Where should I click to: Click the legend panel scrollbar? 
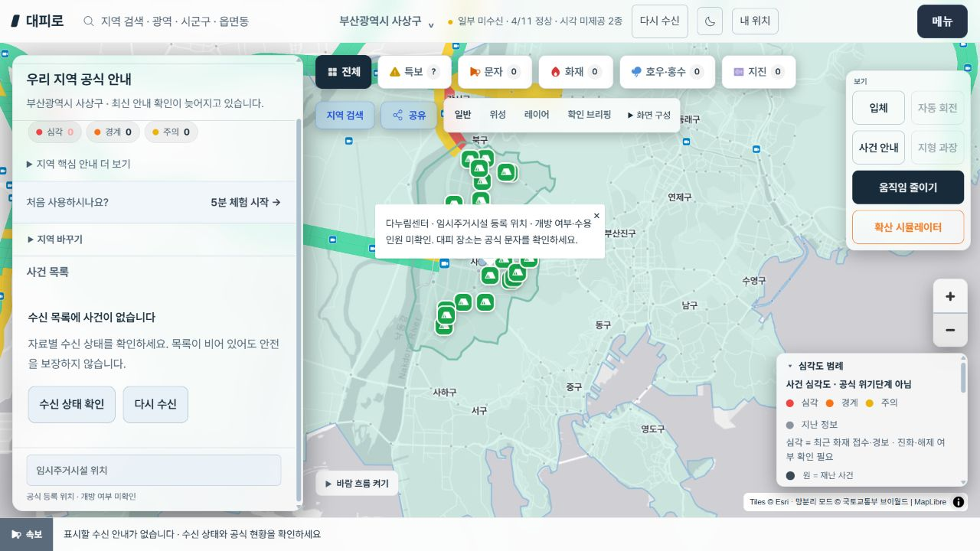(963, 378)
